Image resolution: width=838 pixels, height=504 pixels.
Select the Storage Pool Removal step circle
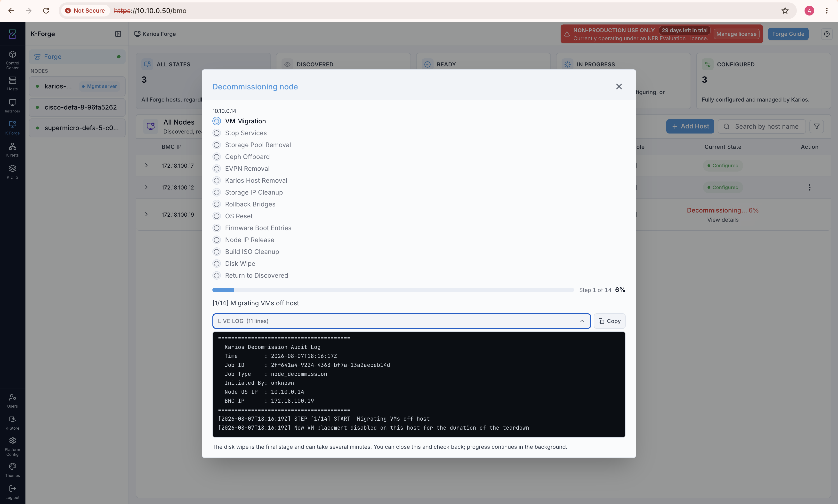[x=217, y=145]
